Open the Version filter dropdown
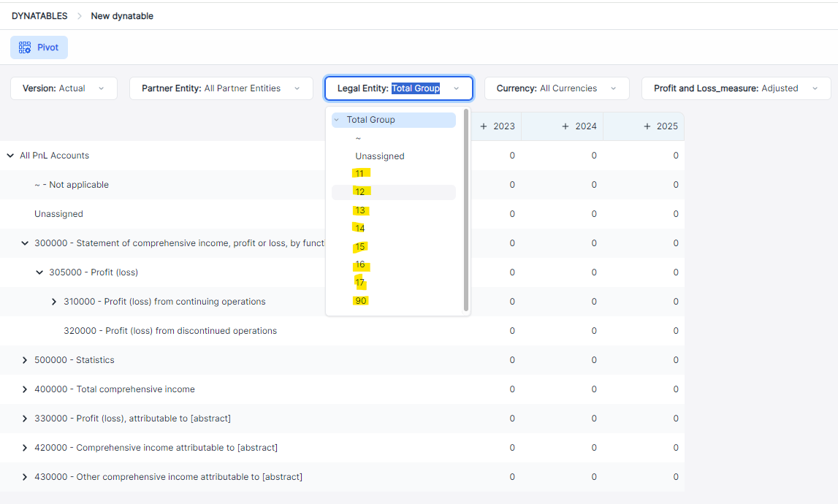The height and width of the screenshot is (504, 838). click(x=64, y=88)
